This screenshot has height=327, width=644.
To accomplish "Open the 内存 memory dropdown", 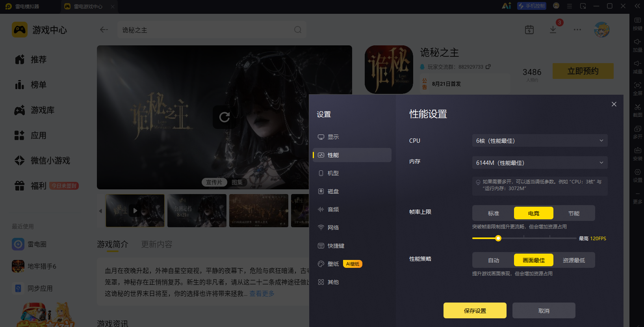I will tap(540, 163).
